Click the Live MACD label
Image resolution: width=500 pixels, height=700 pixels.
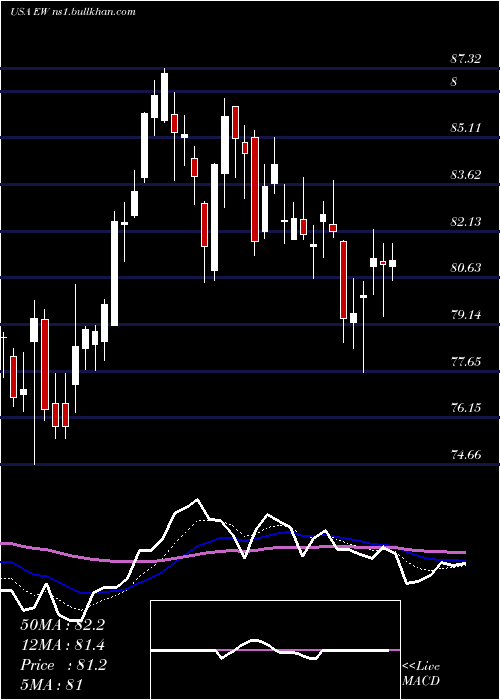pos(421,674)
